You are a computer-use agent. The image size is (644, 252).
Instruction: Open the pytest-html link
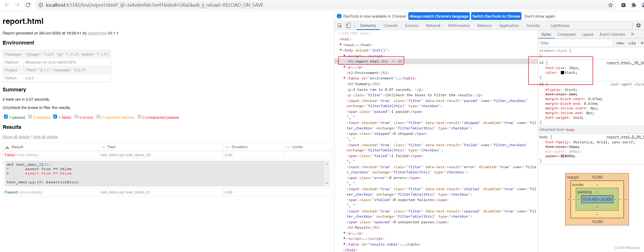97,33
